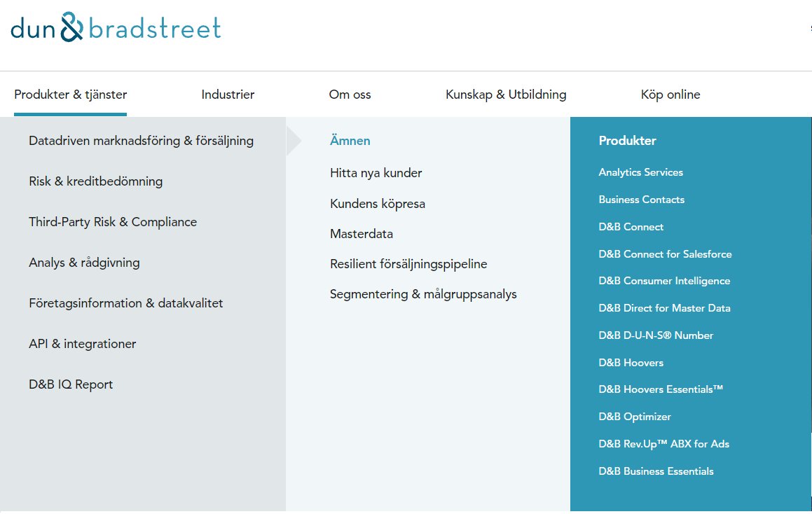Select API & integrationer category
The width and height of the screenshot is (812, 514).
[83, 344]
